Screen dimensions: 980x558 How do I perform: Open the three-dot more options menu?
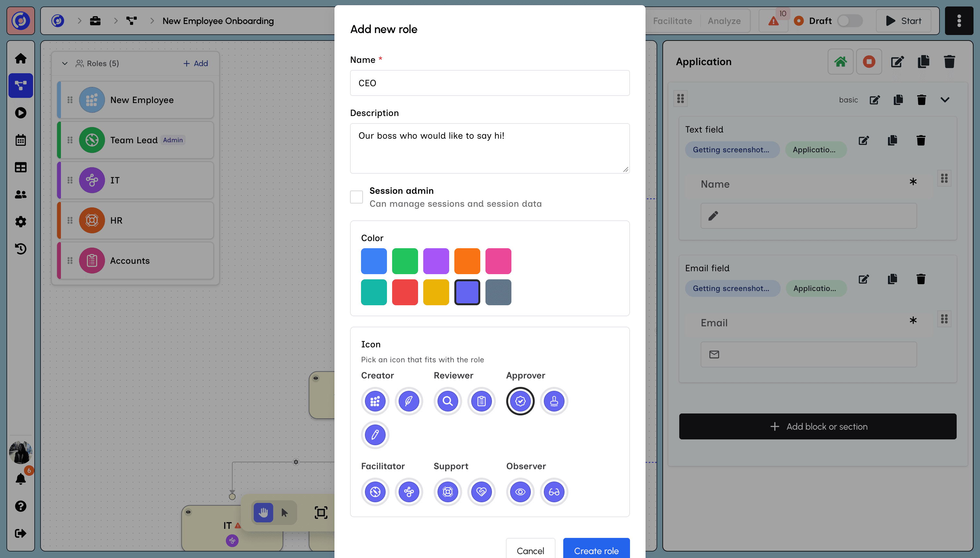tap(959, 21)
